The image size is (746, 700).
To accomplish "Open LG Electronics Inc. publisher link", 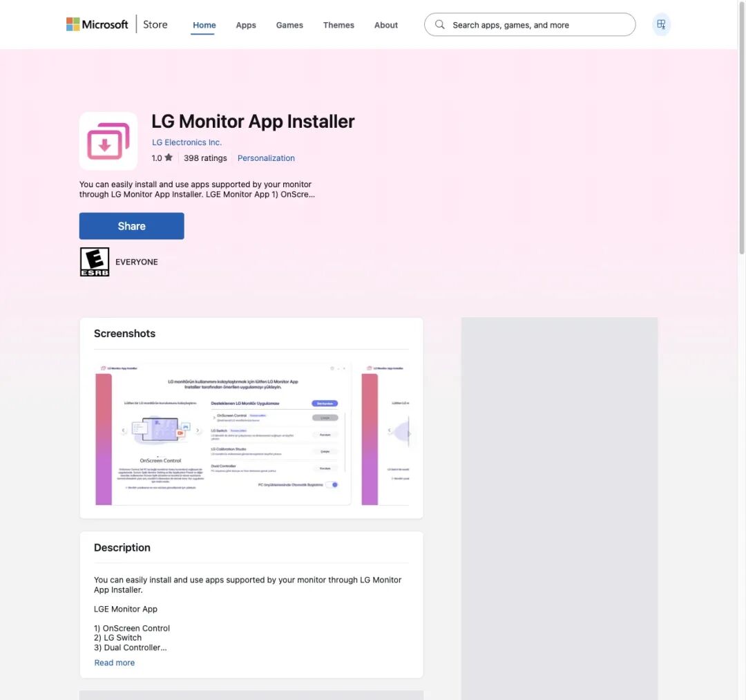I will (187, 142).
